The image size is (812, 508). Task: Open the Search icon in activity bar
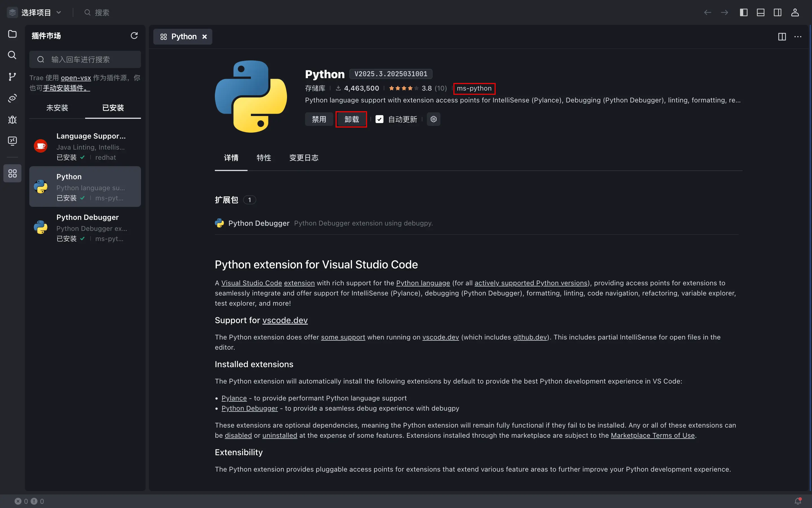[12, 55]
